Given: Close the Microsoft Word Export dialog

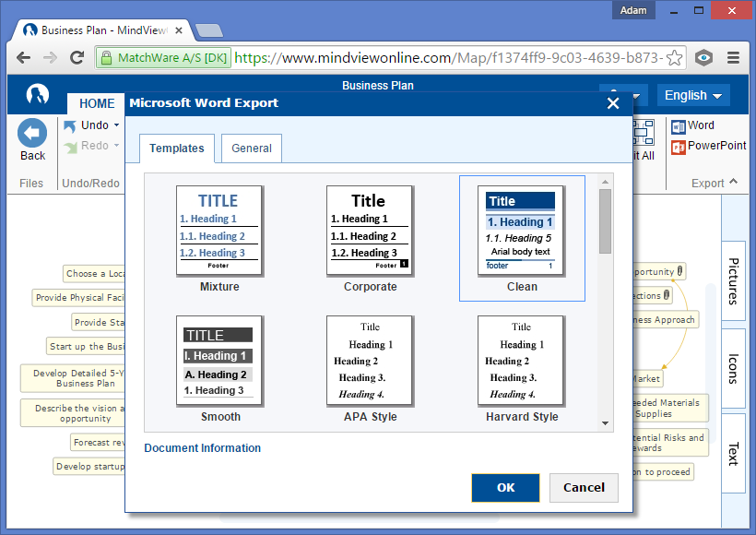Looking at the screenshot, I should tap(613, 103).
